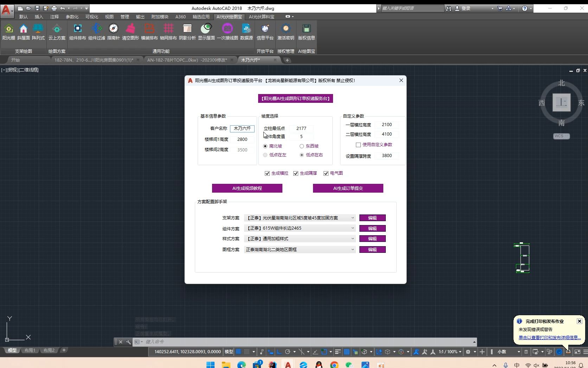Click the AI生成视频教程 button

(x=247, y=188)
